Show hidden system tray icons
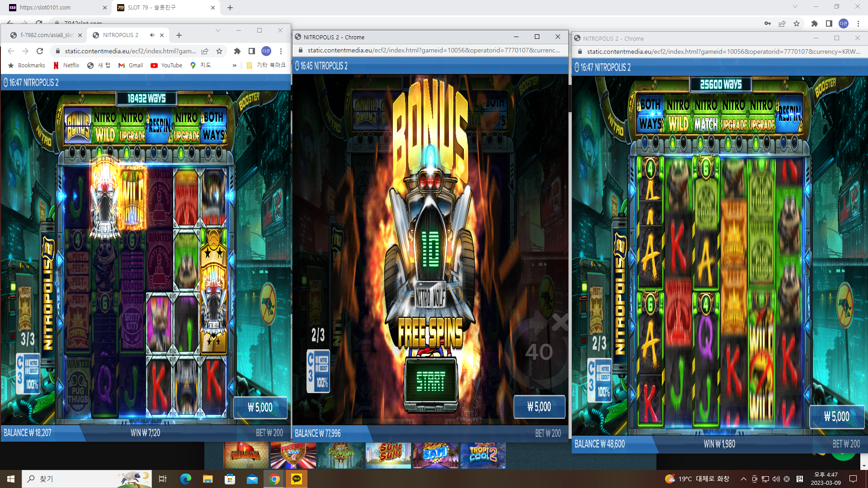Image resolution: width=868 pixels, height=488 pixels. (x=743, y=479)
